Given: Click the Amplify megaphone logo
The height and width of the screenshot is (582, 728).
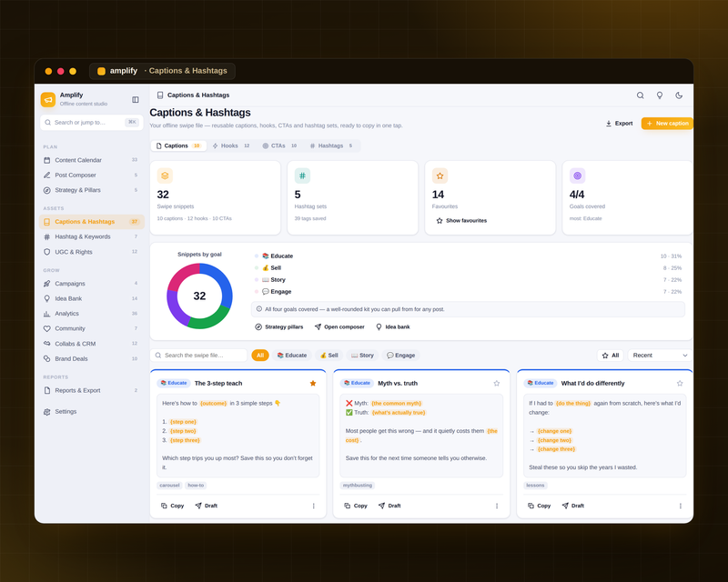Looking at the screenshot, I should 48,99.
